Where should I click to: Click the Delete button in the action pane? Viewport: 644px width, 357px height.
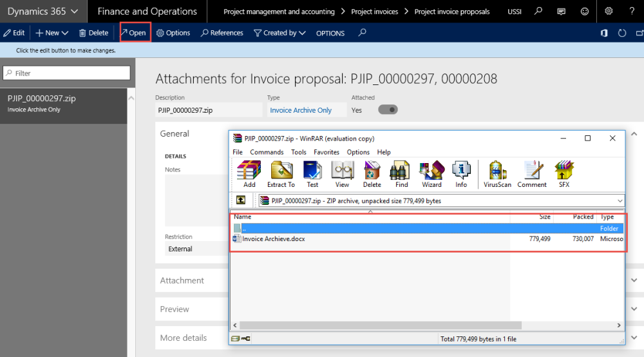[x=93, y=33]
